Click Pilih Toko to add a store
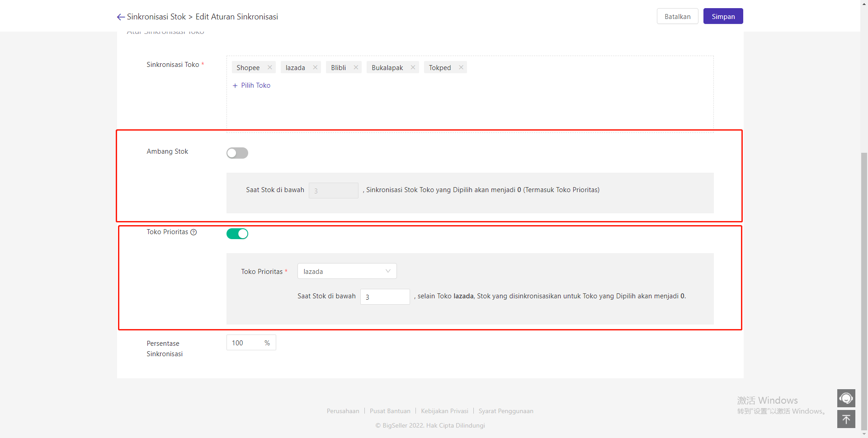 [x=251, y=85]
